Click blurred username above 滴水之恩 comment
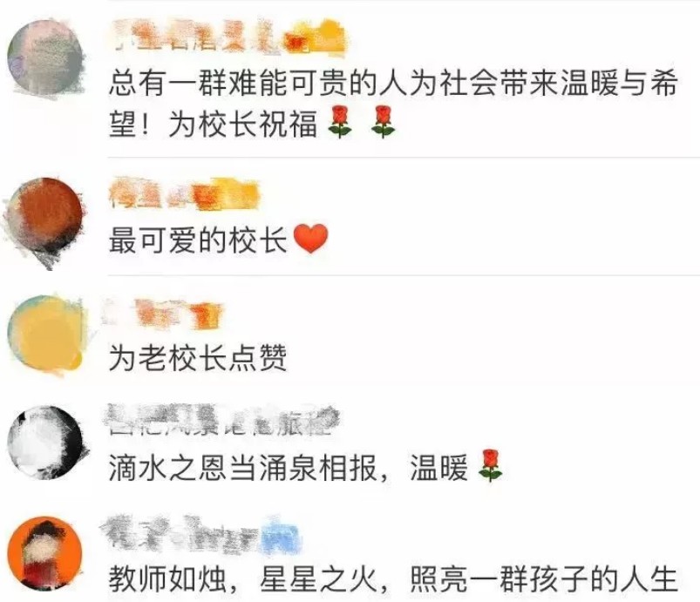The image size is (700, 602). click(x=221, y=418)
